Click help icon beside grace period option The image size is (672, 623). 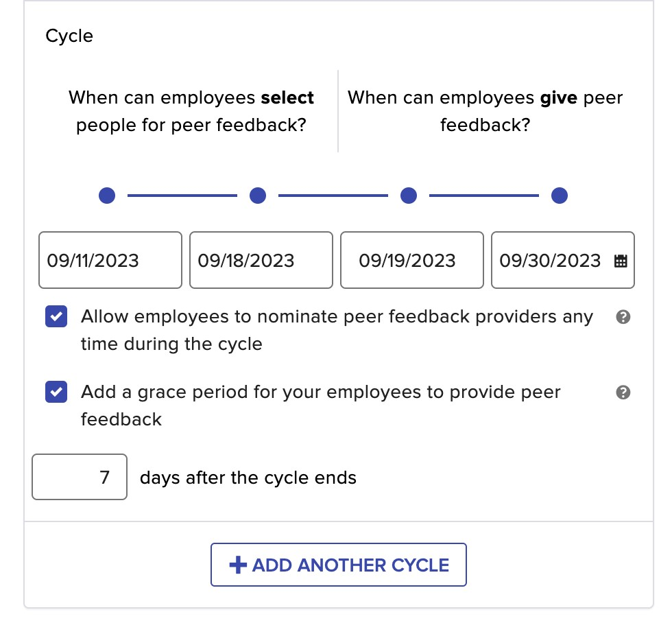tap(623, 392)
